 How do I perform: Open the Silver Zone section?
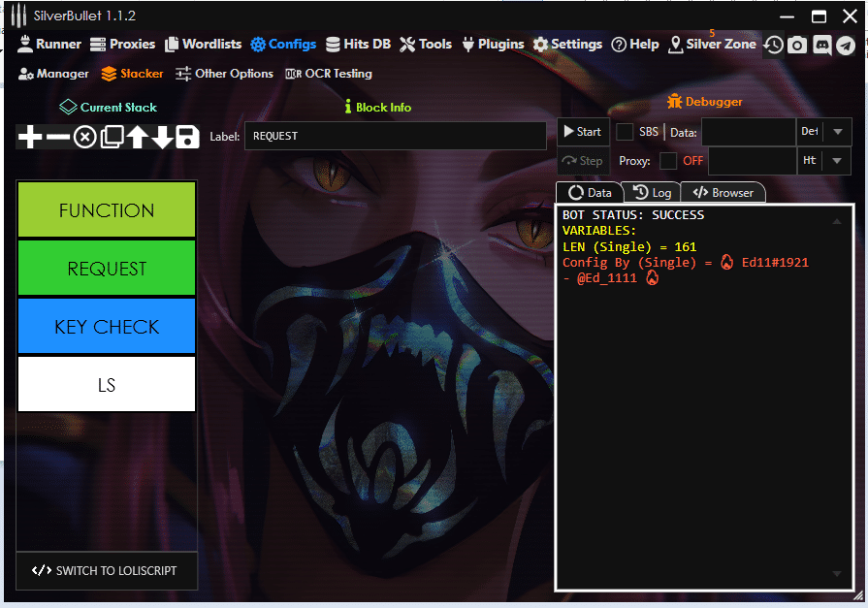(x=712, y=45)
